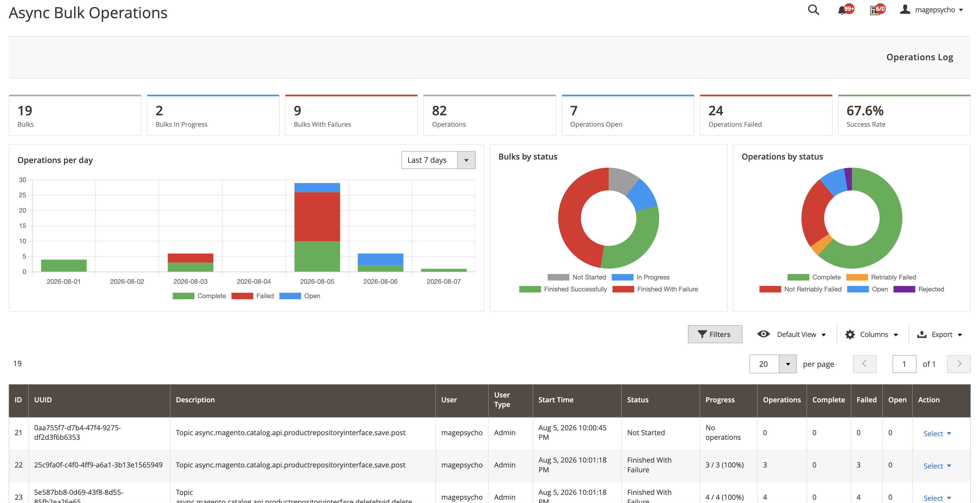The image size is (980, 503).
Task: Click the current page number field
Action: coord(904,364)
